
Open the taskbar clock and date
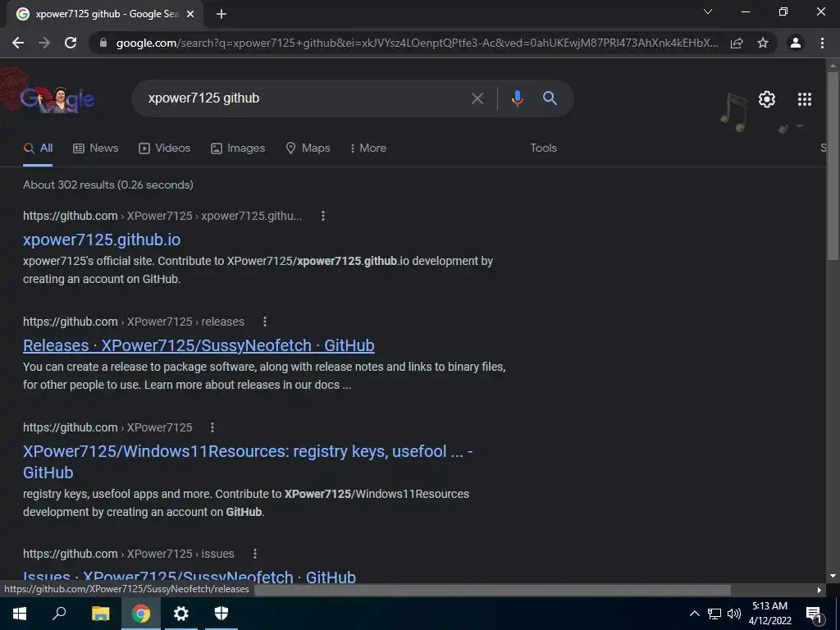tap(769, 614)
